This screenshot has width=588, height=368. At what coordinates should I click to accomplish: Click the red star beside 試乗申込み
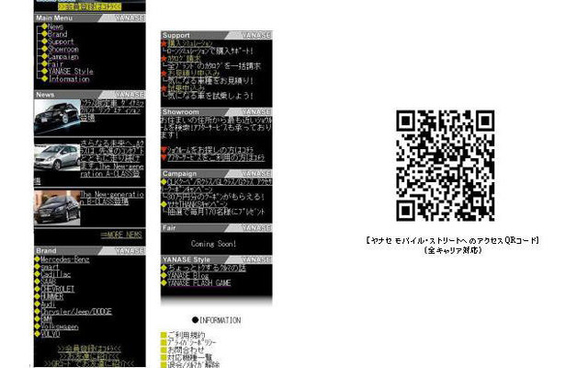click(164, 88)
